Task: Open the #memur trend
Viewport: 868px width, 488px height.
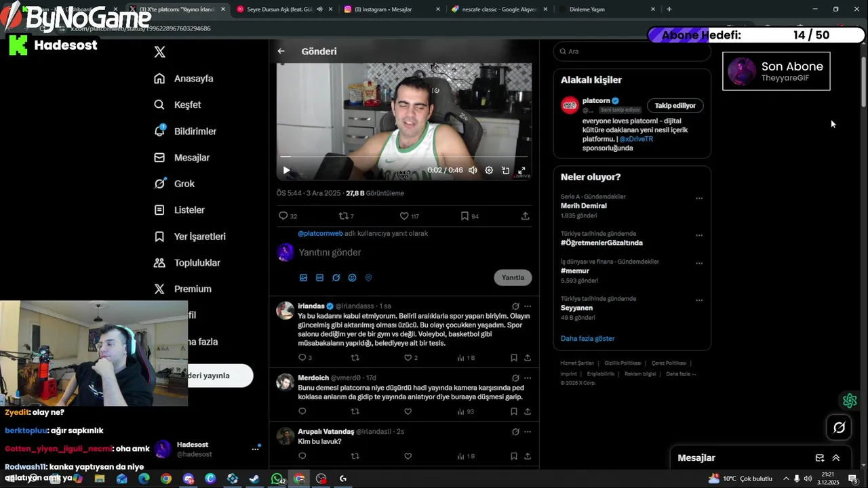Action: point(575,271)
